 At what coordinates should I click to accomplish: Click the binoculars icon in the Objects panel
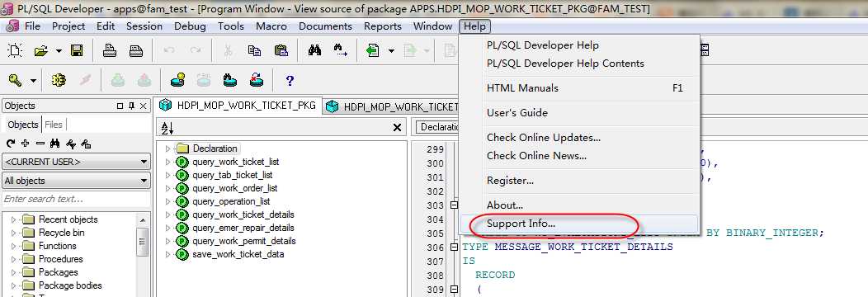click(x=54, y=144)
